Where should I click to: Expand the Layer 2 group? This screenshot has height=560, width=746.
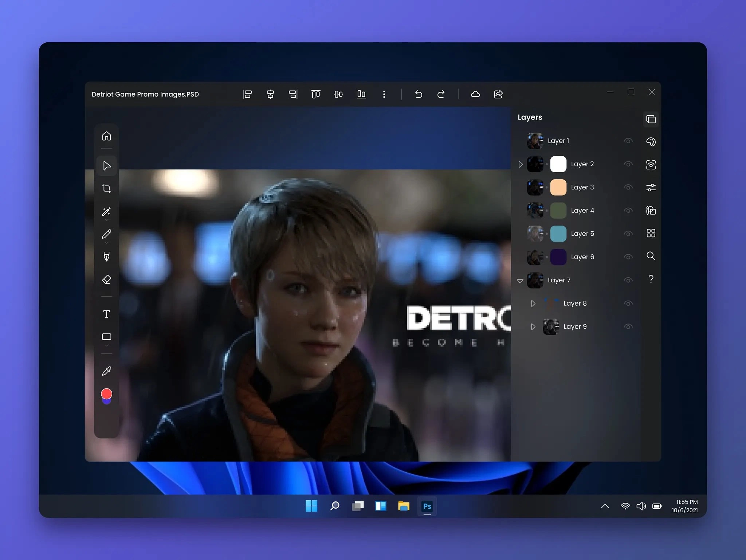[521, 164]
